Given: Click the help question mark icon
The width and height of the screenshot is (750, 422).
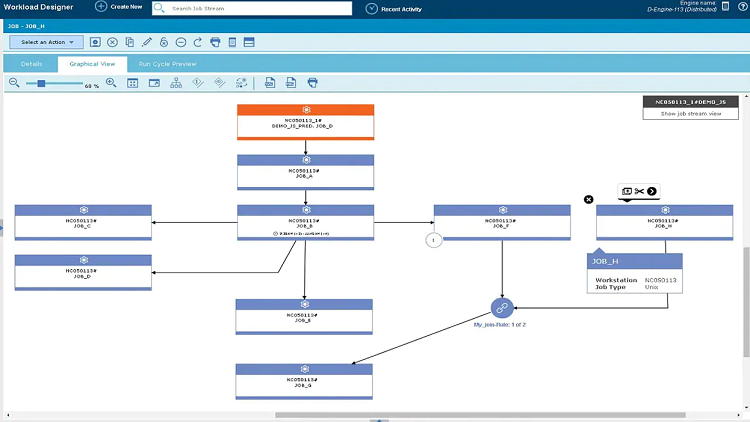Looking at the screenshot, I should point(740,8).
